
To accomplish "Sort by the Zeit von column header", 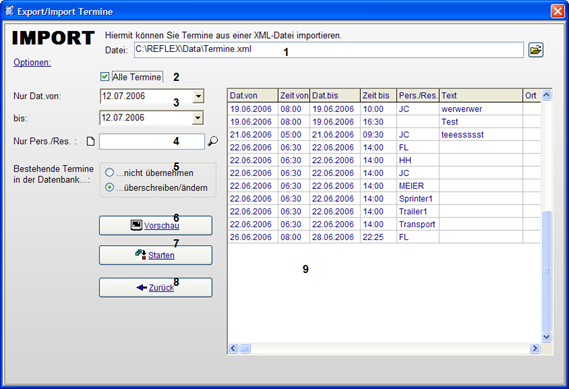I will 294,95.
